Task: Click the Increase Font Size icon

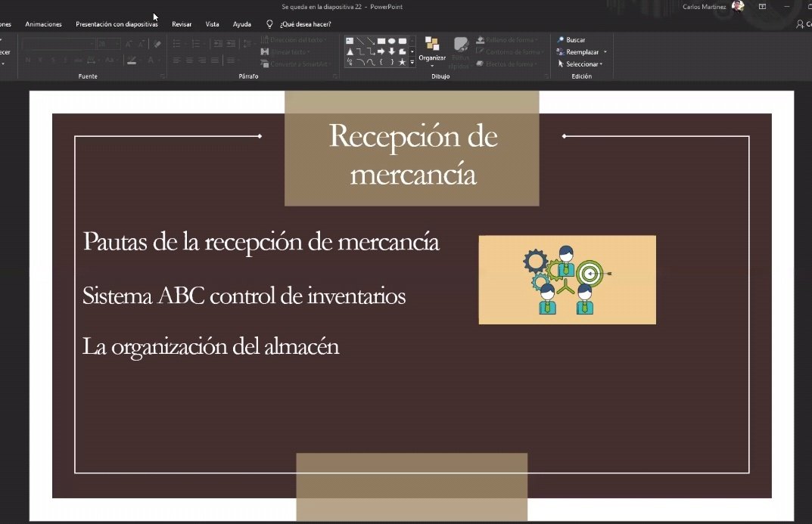Action: [x=129, y=45]
